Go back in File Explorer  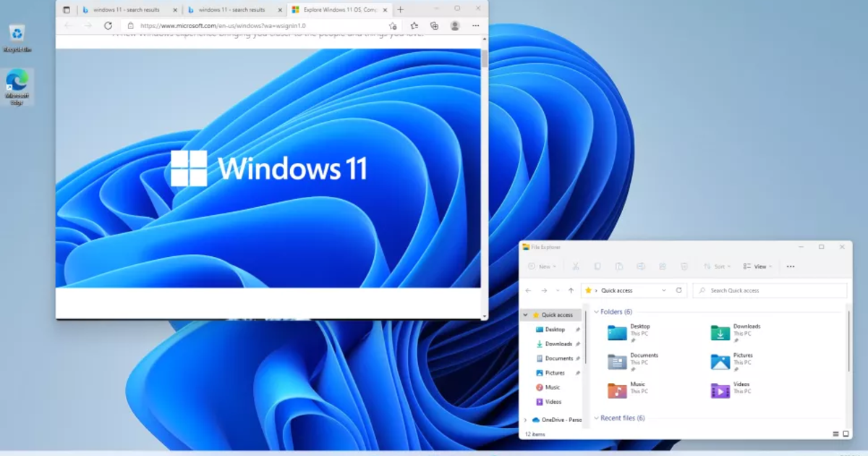(528, 290)
